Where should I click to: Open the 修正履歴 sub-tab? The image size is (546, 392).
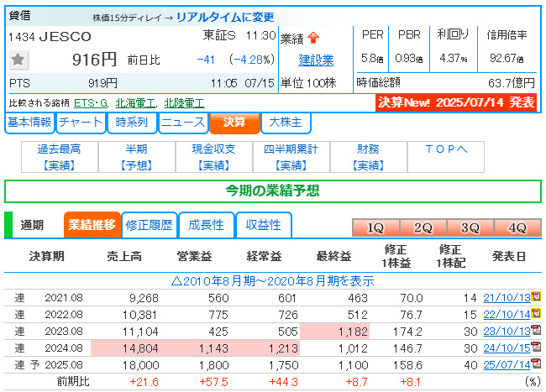tap(150, 225)
